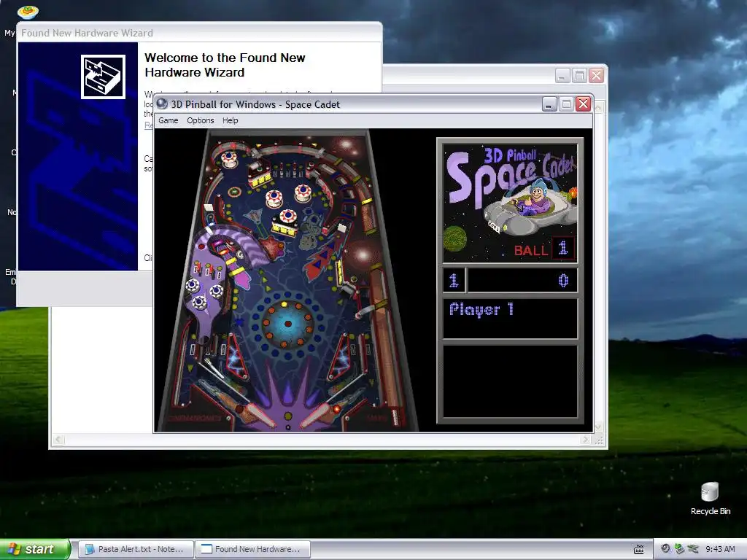Click the 3D Pinball window title bar text
This screenshot has width=747, height=560.
tap(255, 104)
